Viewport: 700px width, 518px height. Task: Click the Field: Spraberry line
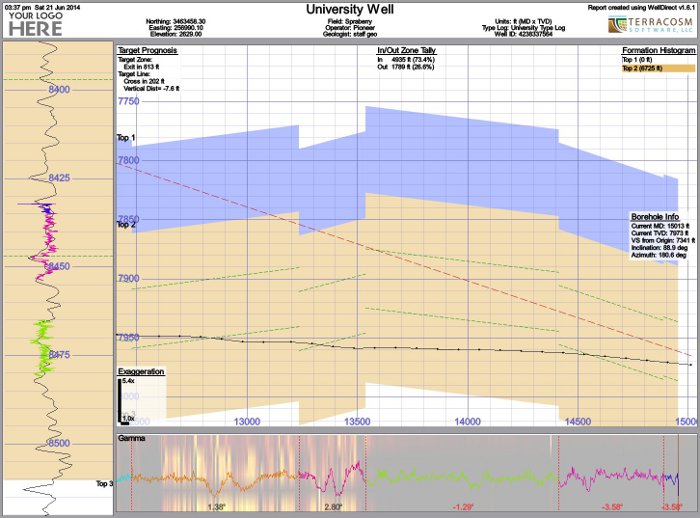pyautogui.click(x=350, y=21)
